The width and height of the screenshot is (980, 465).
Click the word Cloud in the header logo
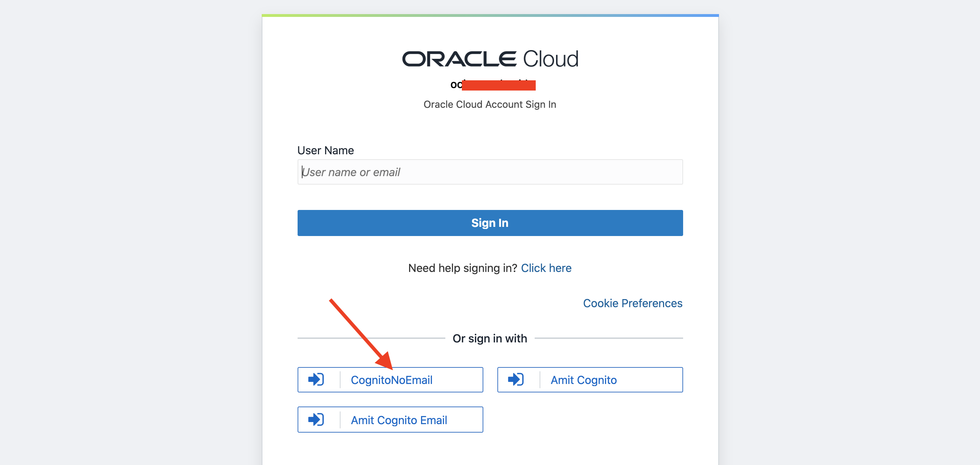coord(551,59)
